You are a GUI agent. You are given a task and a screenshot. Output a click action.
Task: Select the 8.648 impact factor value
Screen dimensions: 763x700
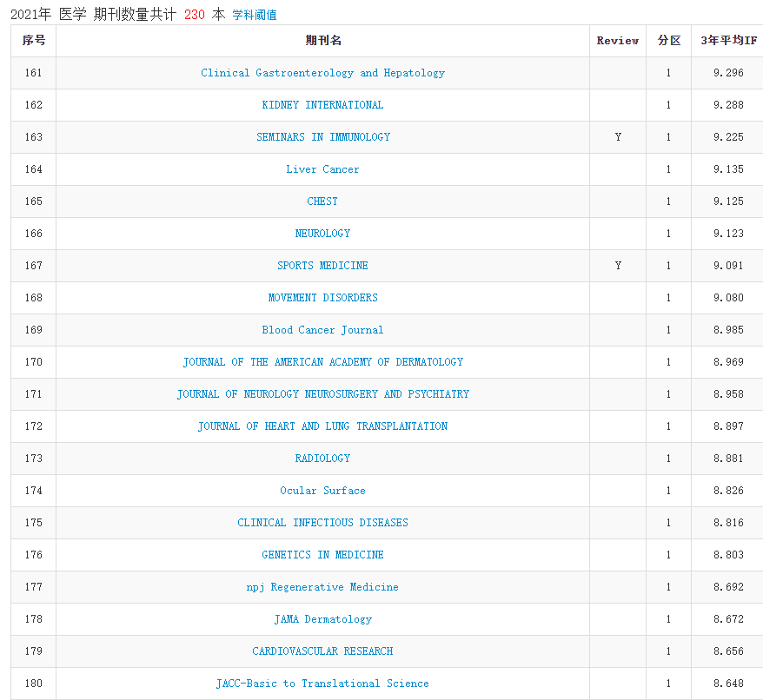728,683
